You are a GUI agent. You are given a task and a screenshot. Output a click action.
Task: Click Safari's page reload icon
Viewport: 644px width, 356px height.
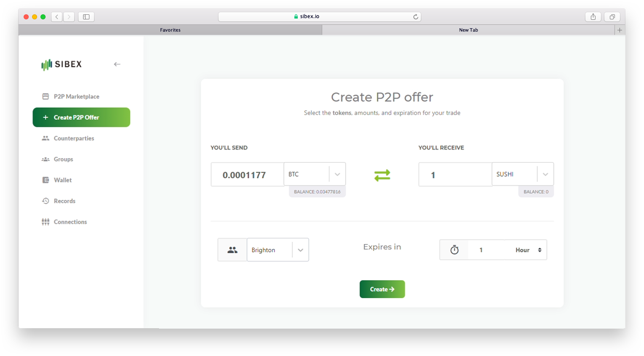pos(415,17)
